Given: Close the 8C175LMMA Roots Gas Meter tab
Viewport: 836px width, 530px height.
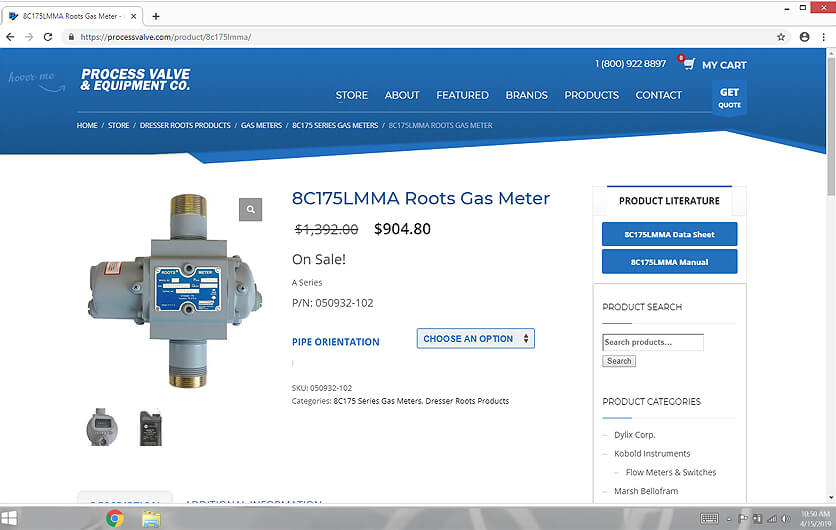Looking at the screenshot, I should (x=133, y=17).
